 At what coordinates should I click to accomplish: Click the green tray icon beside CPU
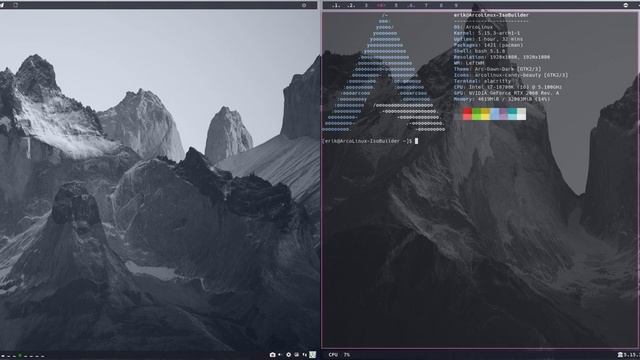click(313, 355)
